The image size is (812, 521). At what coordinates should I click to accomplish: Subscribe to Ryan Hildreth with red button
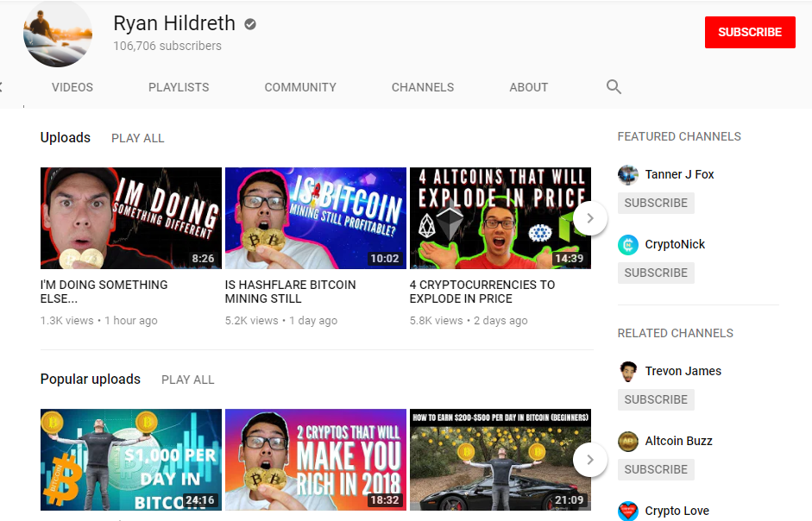750,32
